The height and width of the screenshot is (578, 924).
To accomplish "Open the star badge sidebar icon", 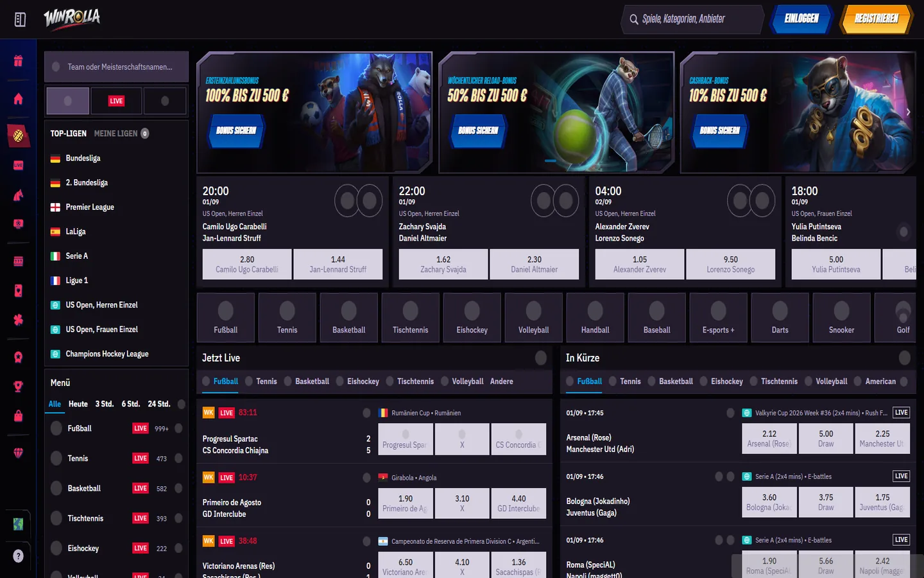I will click(x=18, y=357).
